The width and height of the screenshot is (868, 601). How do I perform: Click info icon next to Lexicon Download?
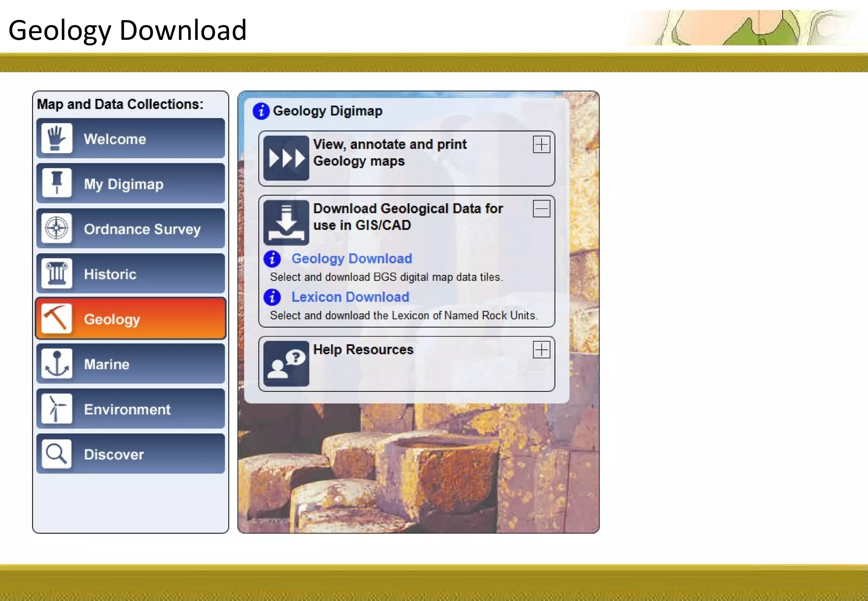272,297
